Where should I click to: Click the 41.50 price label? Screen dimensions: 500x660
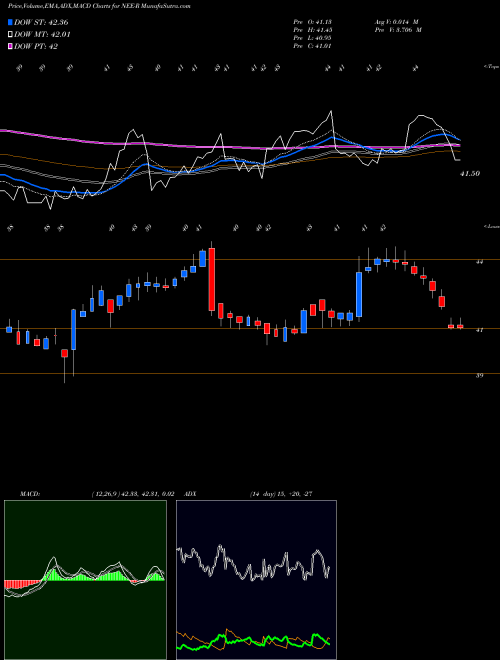[x=470, y=174]
